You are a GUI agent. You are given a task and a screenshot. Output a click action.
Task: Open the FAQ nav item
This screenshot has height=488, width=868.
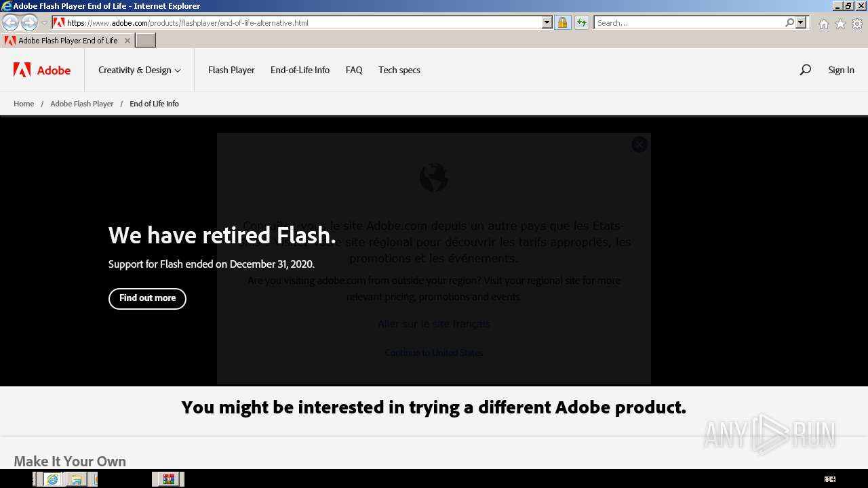coord(354,70)
